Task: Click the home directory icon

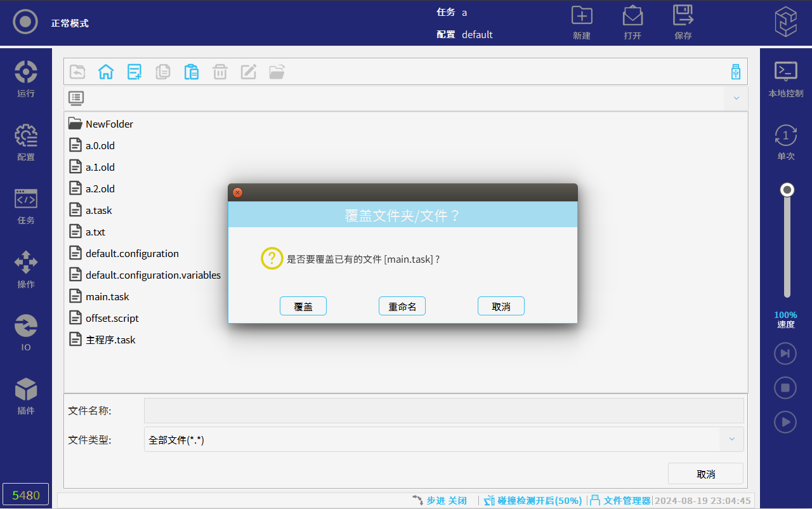Action: [105, 72]
